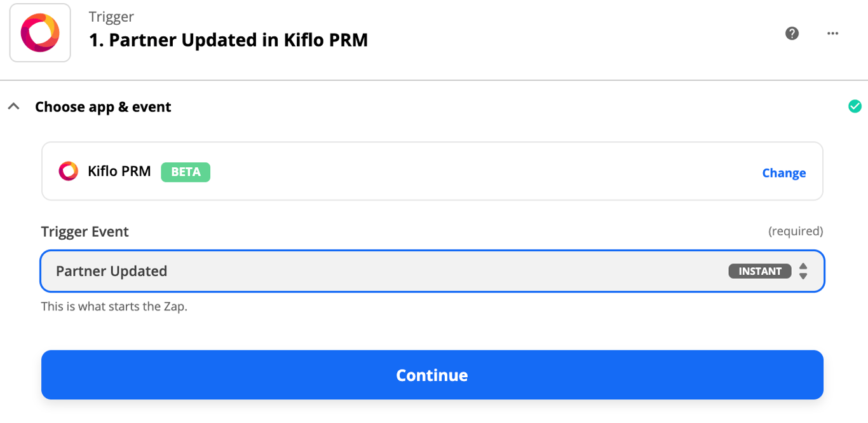The image size is (868, 423).
Task: Open the Partner Updated trigger event dropdown
Action: coord(381,271)
